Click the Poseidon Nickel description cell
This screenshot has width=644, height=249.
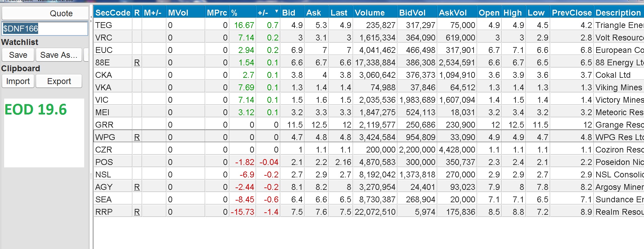(x=619, y=162)
